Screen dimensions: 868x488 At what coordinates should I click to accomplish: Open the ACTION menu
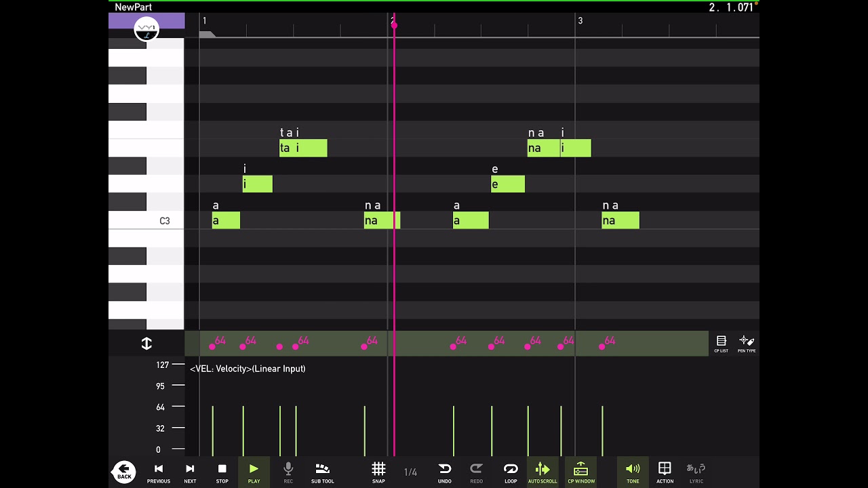click(x=665, y=472)
